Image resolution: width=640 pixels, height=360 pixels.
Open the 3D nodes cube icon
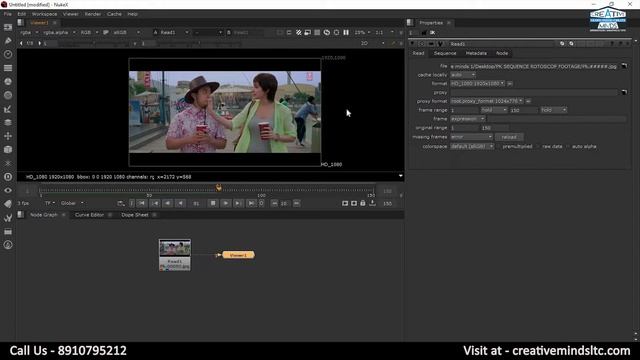[8, 150]
